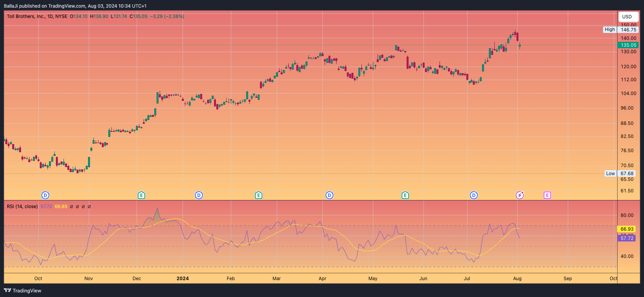Click the green 135.05 last price tag
This screenshot has height=297, width=644.
[628, 45]
